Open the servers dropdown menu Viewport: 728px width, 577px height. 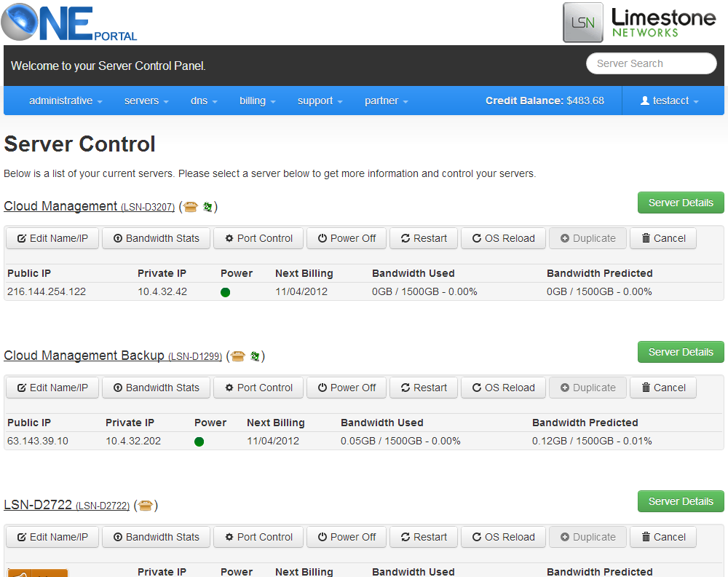tap(146, 101)
